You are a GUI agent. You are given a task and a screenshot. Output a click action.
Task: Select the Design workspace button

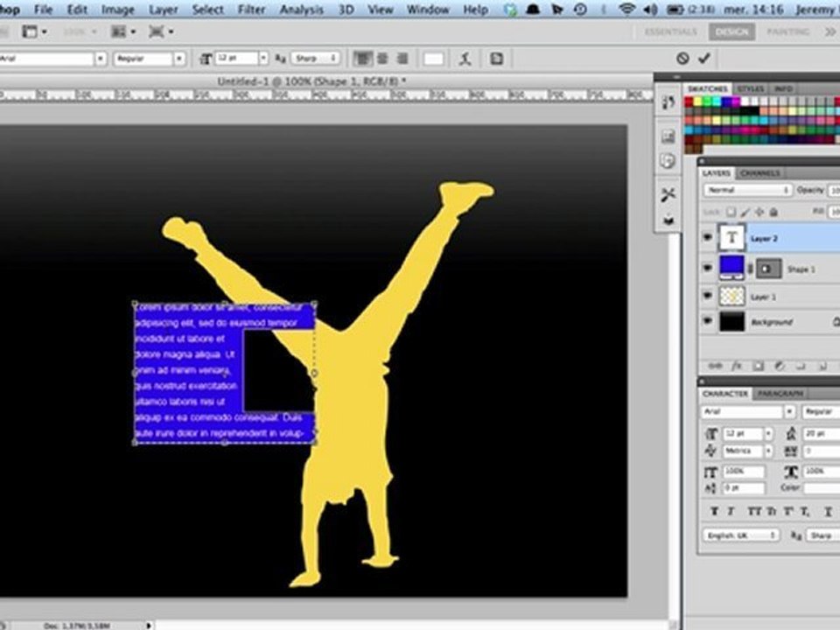pos(731,31)
